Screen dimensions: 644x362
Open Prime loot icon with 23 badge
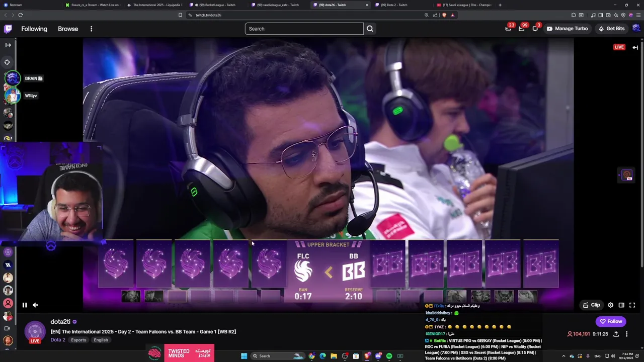pyautogui.click(x=509, y=29)
